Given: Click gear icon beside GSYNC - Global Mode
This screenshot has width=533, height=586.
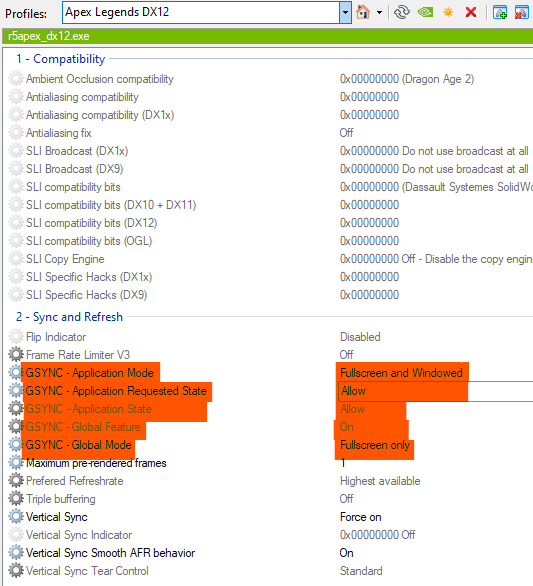Looking at the screenshot, I should 16,444.
